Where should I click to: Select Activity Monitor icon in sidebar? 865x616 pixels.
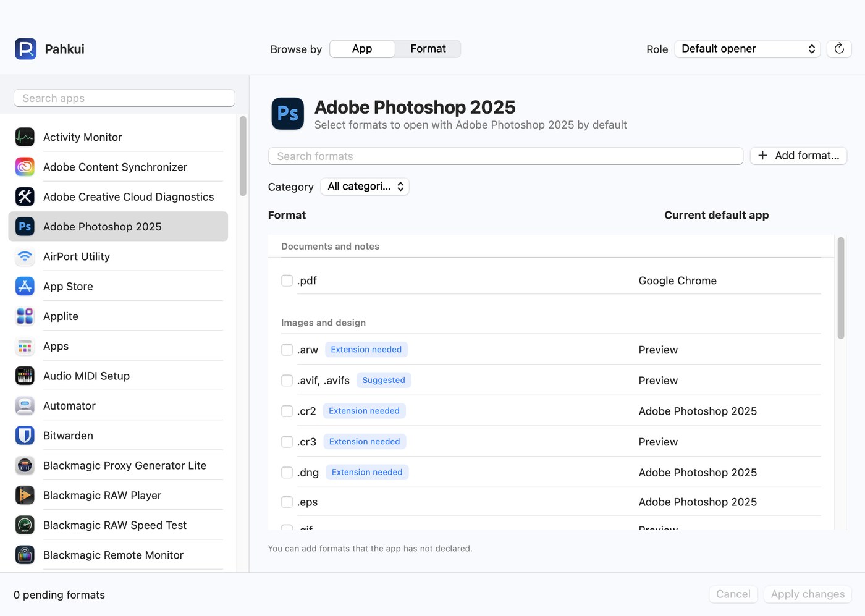pyautogui.click(x=25, y=137)
